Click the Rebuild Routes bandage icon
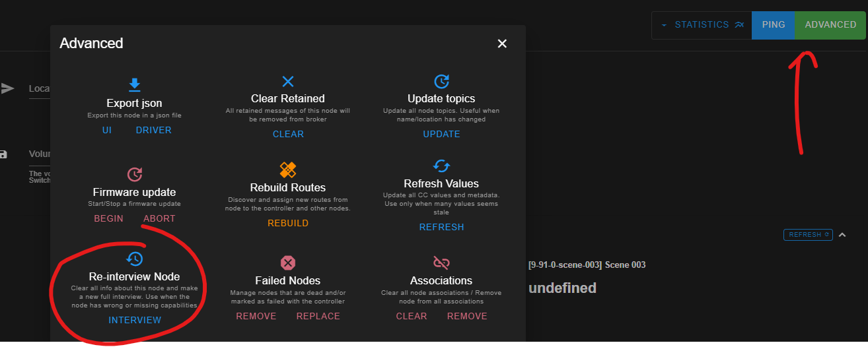This screenshot has height=347, width=868. pyautogui.click(x=288, y=170)
